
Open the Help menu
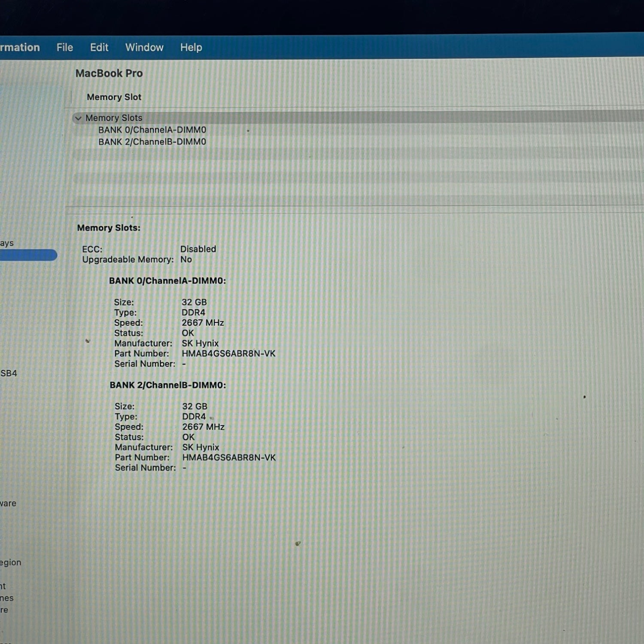(x=191, y=47)
